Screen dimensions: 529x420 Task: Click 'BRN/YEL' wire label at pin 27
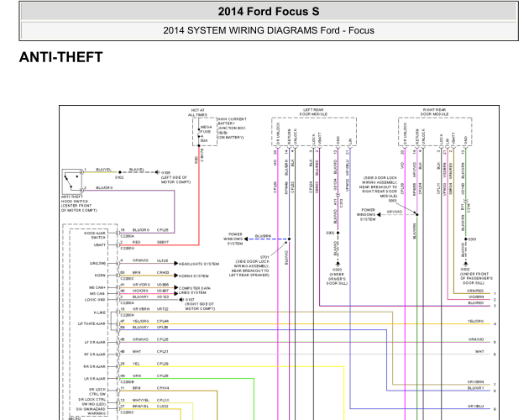pyautogui.click(x=140, y=407)
